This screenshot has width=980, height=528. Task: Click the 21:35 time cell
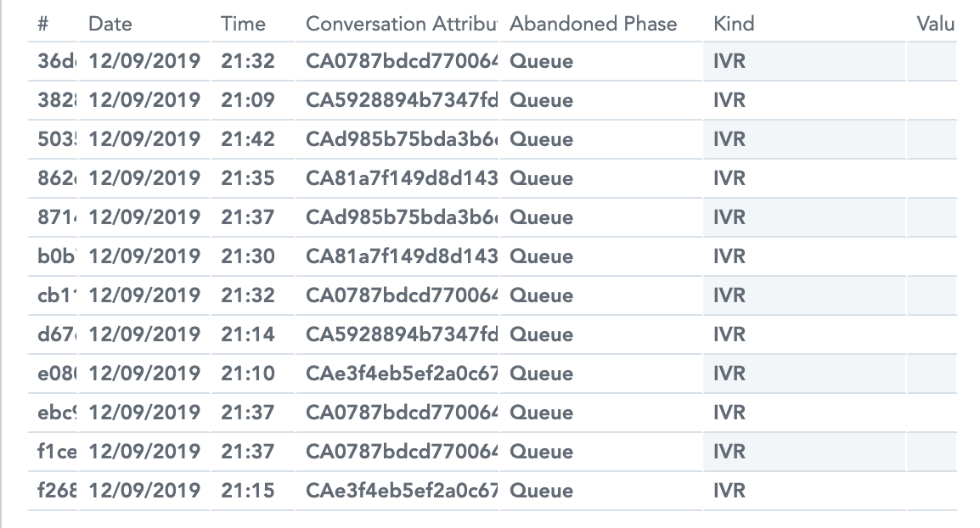pyautogui.click(x=248, y=178)
